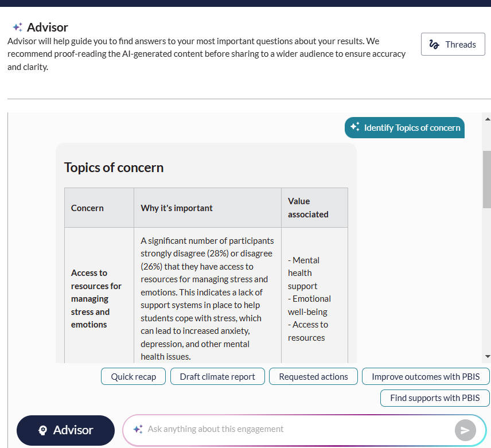Click the Concern column header
Viewport: 491px width, 448px height.
(87, 208)
